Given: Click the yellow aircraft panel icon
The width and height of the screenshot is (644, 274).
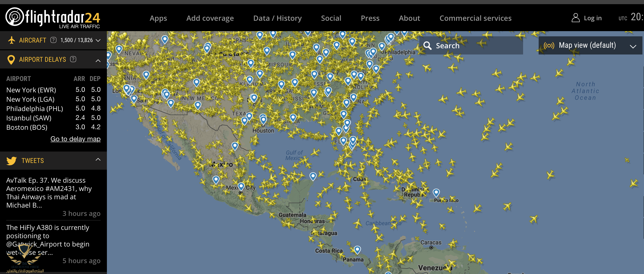Looking at the screenshot, I should 11,40.
